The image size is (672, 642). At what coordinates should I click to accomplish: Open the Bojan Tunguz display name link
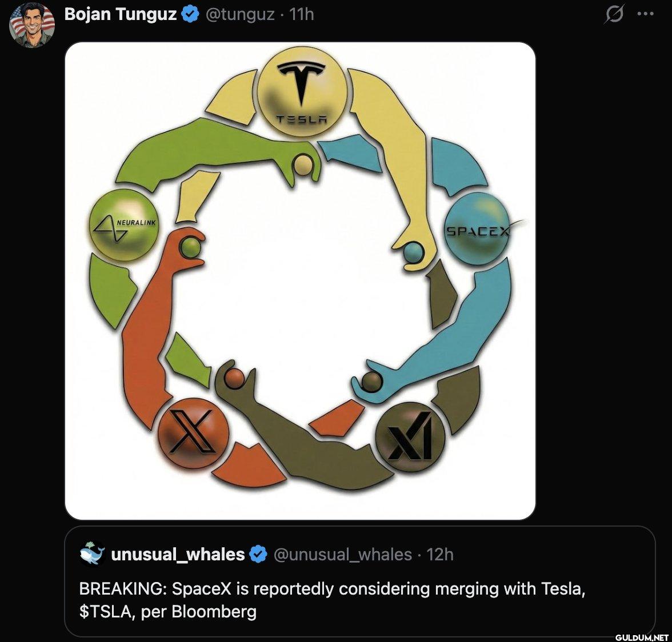(121, 14)
